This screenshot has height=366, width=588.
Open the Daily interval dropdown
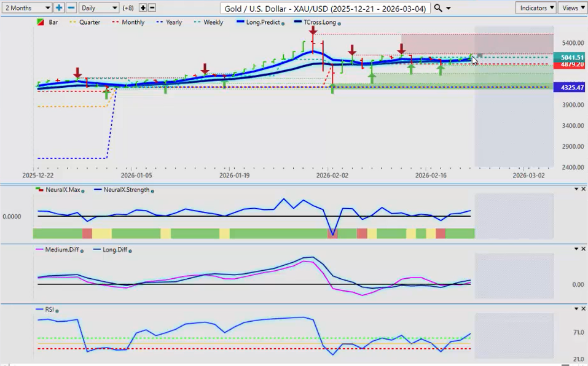pyautogui.click(x=98, y=8)
